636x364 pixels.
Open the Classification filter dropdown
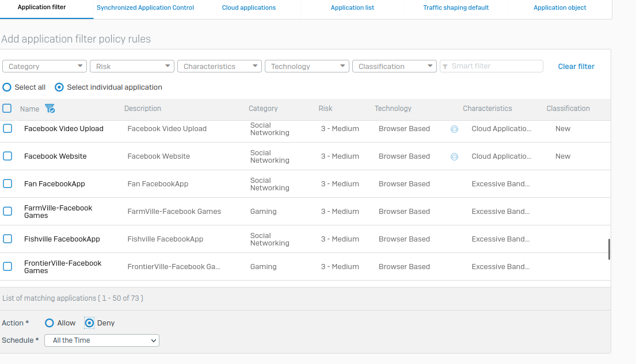click(394, 66)
